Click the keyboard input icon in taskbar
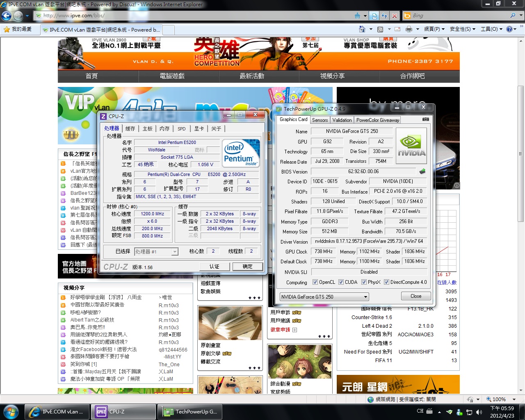 click(429, 411)
